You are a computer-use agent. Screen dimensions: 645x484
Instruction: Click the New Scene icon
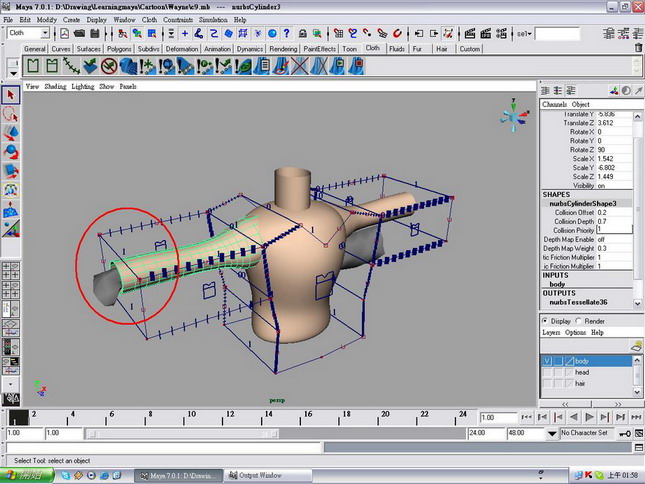click(65, 34)
